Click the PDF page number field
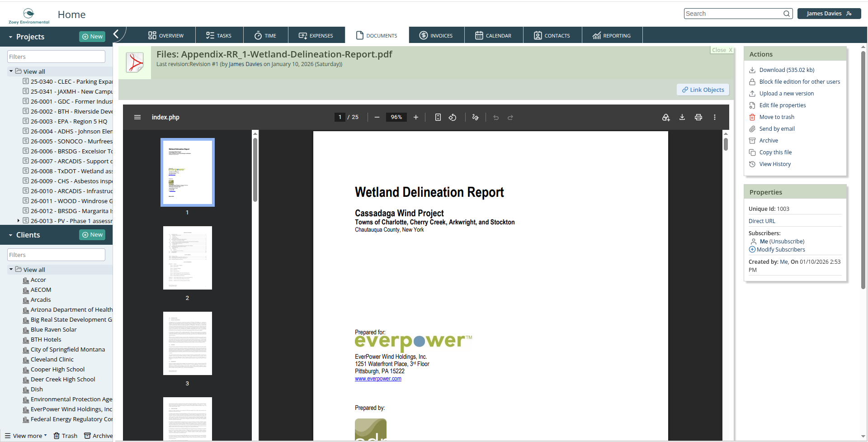 coord(340,117)
